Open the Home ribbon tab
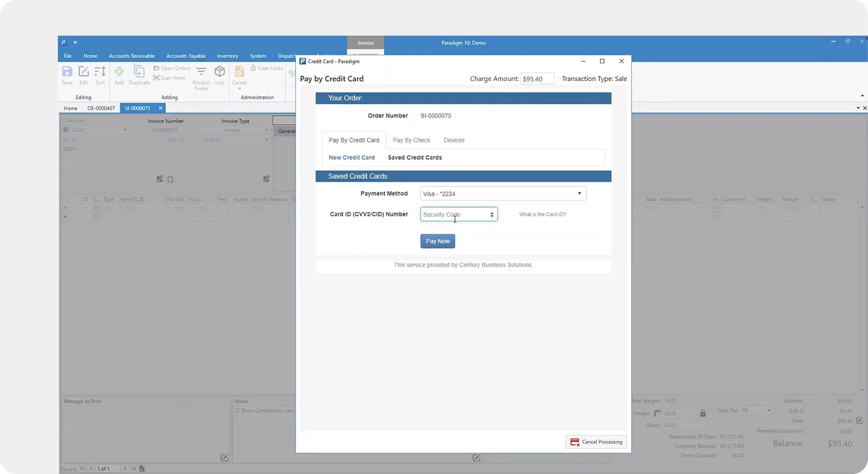Viewport: 868px width, 474px height. (x=90, y=56)
